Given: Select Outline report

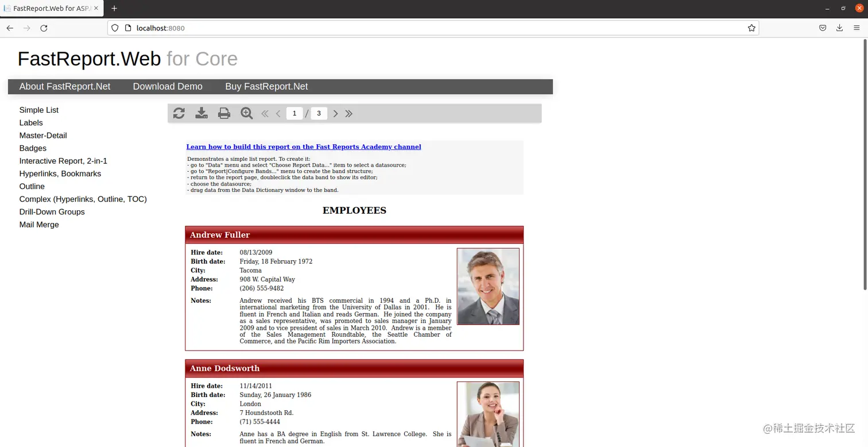Looking at the screenshot, I should (32, 186).
